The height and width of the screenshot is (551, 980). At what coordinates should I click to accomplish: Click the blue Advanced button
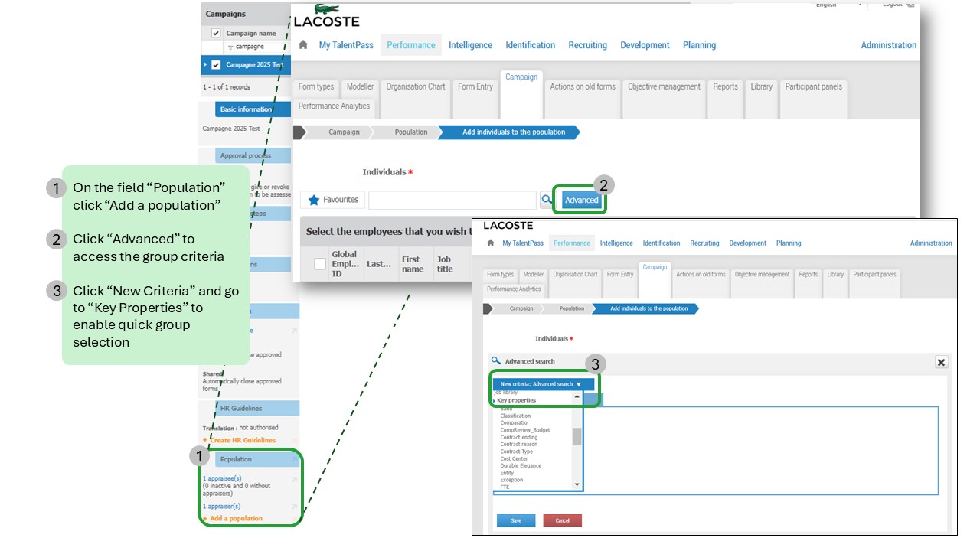click(581, 200)
